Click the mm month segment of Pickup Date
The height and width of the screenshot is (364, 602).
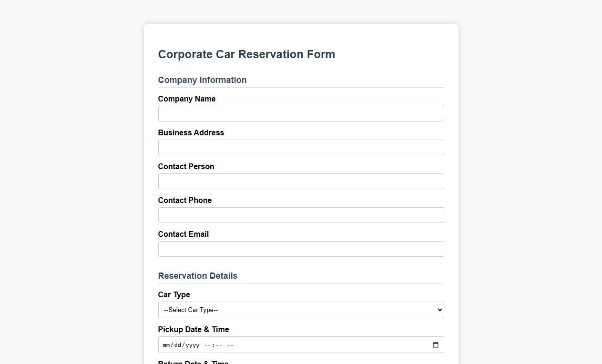[x=166, y=344]
